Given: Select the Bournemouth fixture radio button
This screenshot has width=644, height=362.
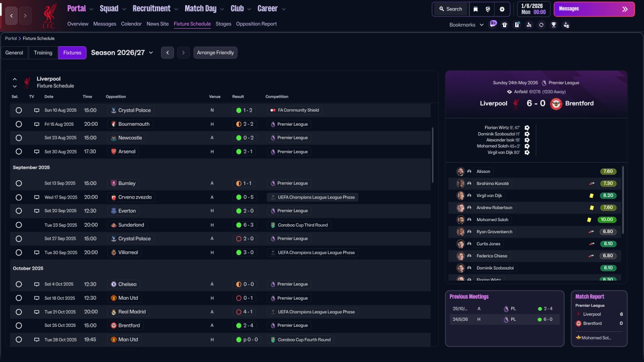Looking at the screenshot, I should (19, 124).
